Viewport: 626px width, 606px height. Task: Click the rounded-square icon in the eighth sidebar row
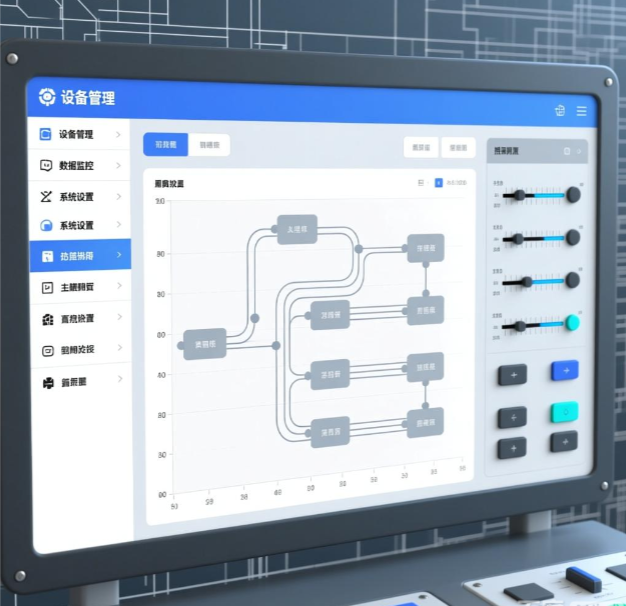pos(48,351)
